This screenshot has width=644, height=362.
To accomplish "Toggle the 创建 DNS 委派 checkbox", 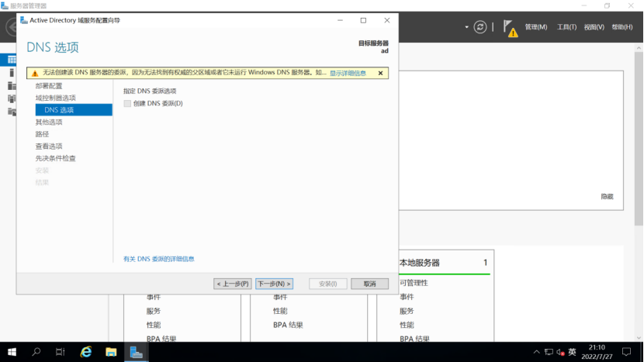I will 127,103.
